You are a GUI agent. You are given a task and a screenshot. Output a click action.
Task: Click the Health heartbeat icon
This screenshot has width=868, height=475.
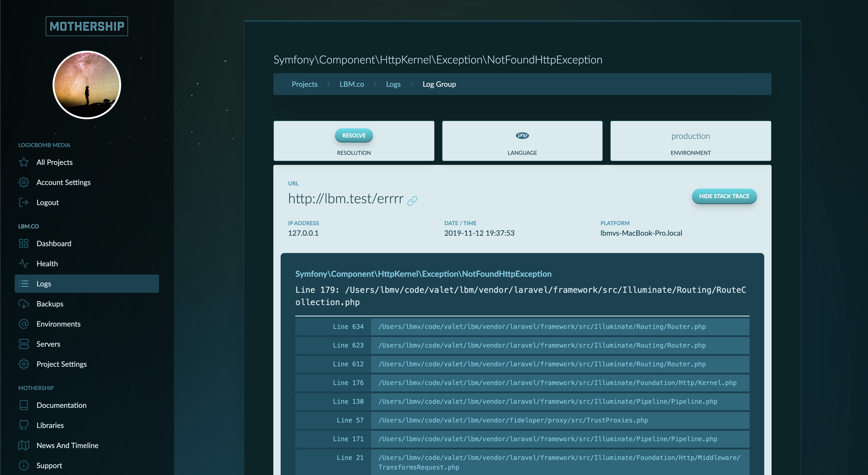click(24, 264)
